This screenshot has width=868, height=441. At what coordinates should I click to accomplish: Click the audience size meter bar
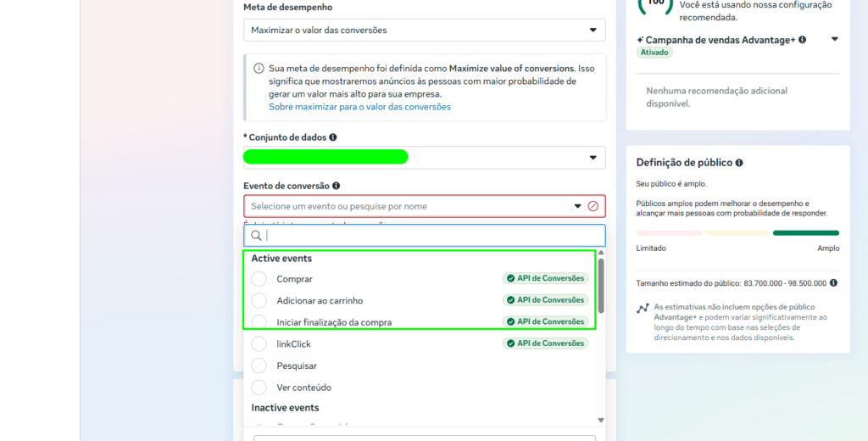coord(738,233)
